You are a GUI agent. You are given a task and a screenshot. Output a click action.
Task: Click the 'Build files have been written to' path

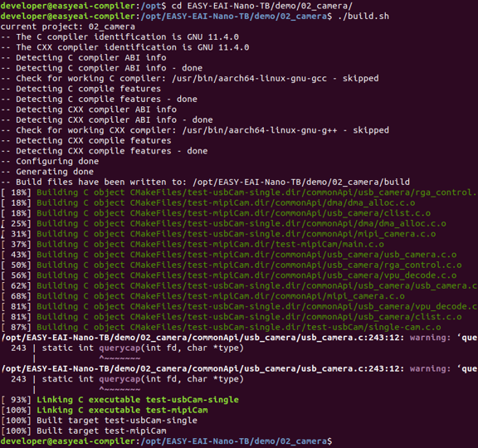[301, 183]
